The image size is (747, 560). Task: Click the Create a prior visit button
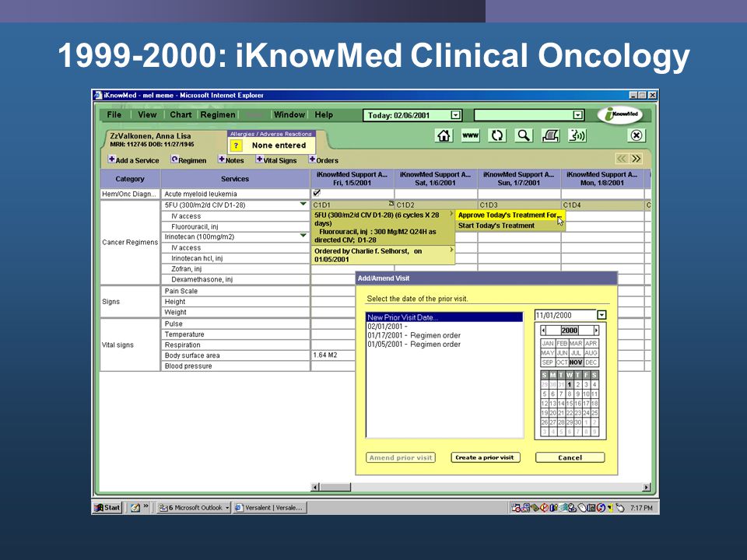click(x=485, y=457)
